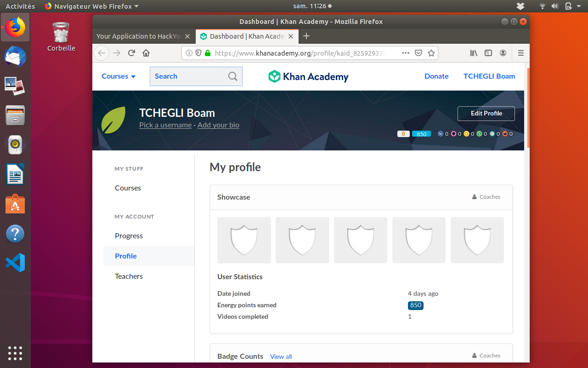This screenshot has width=588, height=368.
Task: Go back to the previous page
Action: coord(102,53)
